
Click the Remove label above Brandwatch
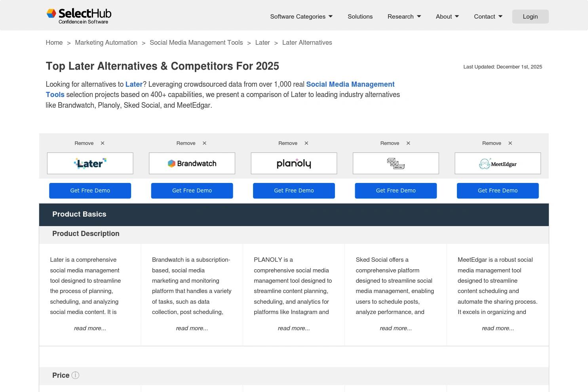click(186, 143)
